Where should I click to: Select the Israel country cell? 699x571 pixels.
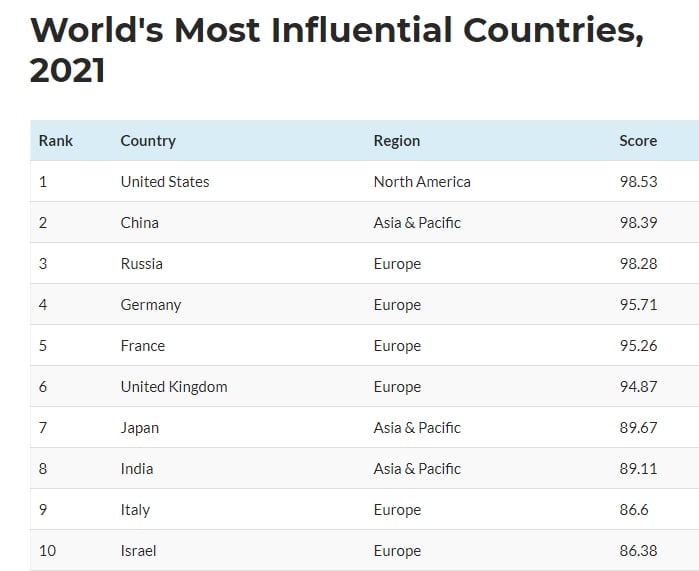[x=139, y=551]
